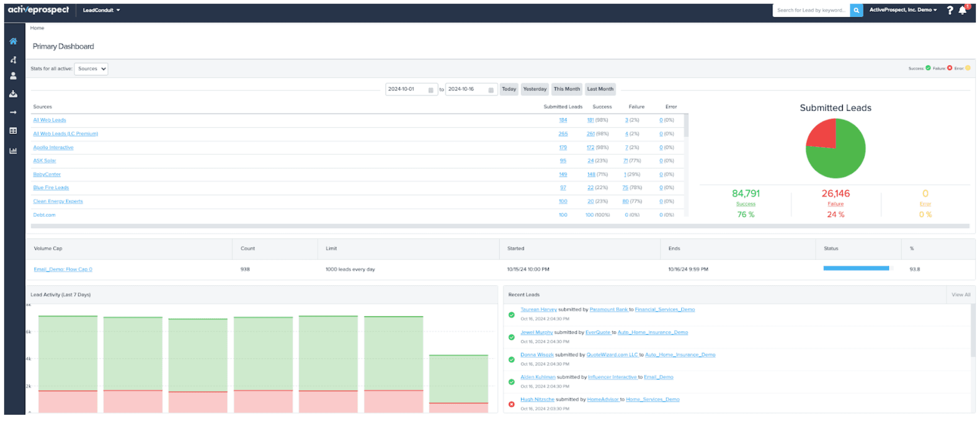The height and width of the screenshot is (424, 980).
Task: Open calendar icon in the end date field
Action: click(491, 90)
